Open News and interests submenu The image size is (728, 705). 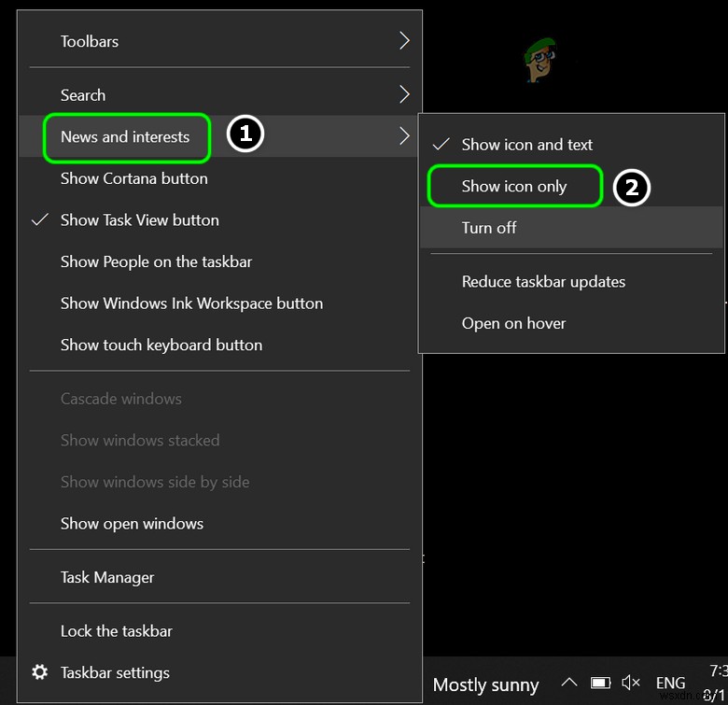click(125, 137)
